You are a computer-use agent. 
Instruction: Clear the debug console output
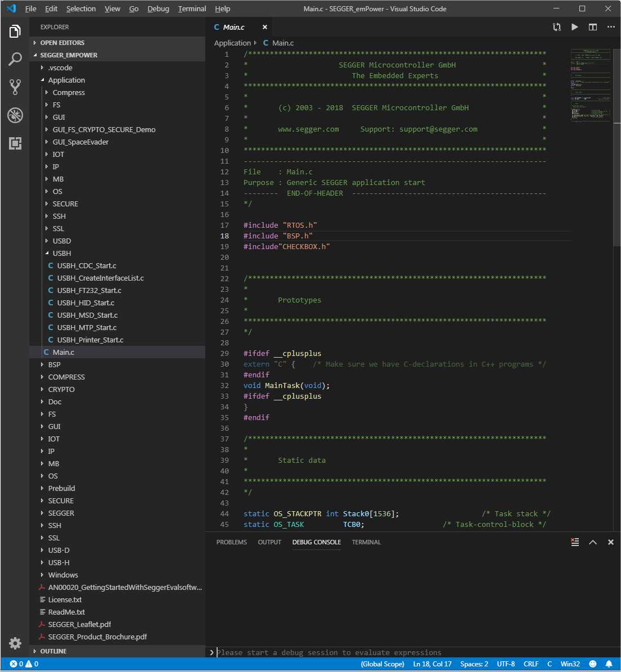[x=575, y=542]
